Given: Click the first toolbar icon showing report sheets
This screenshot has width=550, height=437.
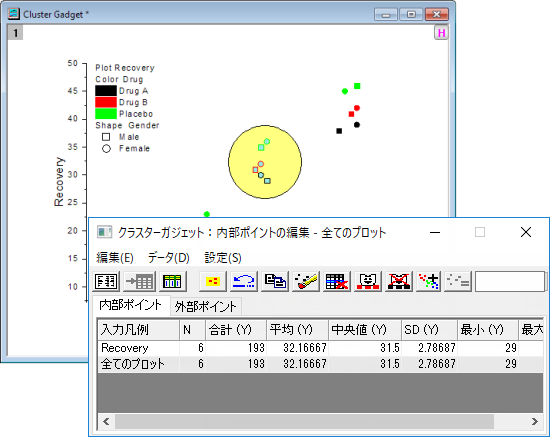Looking at the screenshot, I should pyautogui.click(x=106, y=281).
